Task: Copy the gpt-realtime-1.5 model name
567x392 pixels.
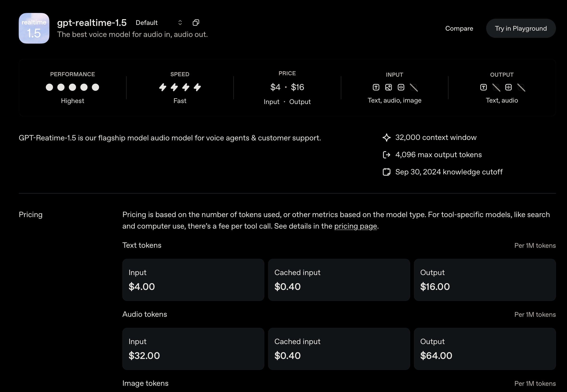Action: pyautogui.click(x=196, y=23)
